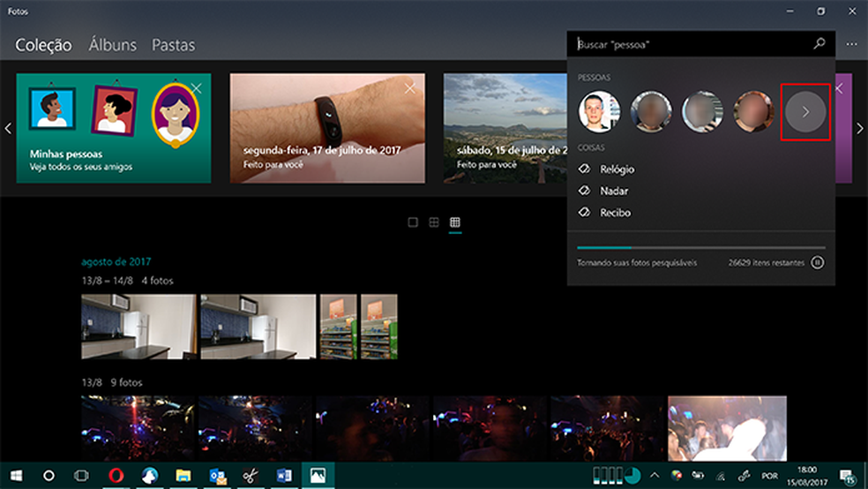
Task: Switch to large single-photo view
Action: point(413,222)
